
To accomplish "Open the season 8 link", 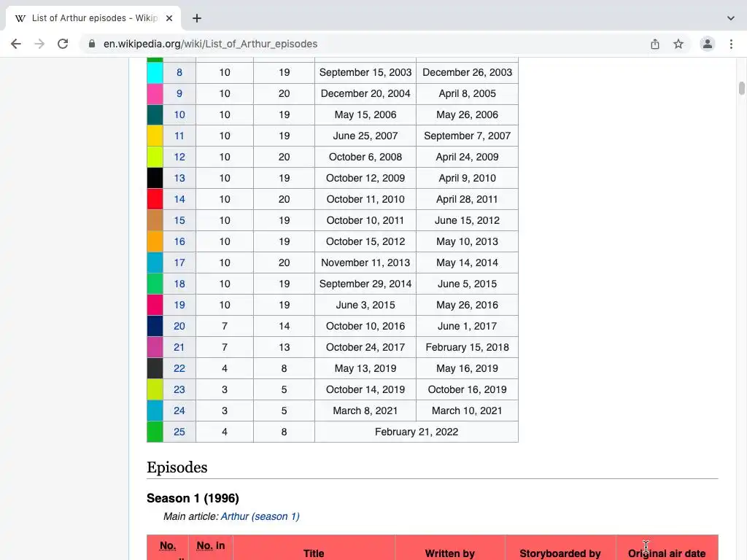I will 179,72.
